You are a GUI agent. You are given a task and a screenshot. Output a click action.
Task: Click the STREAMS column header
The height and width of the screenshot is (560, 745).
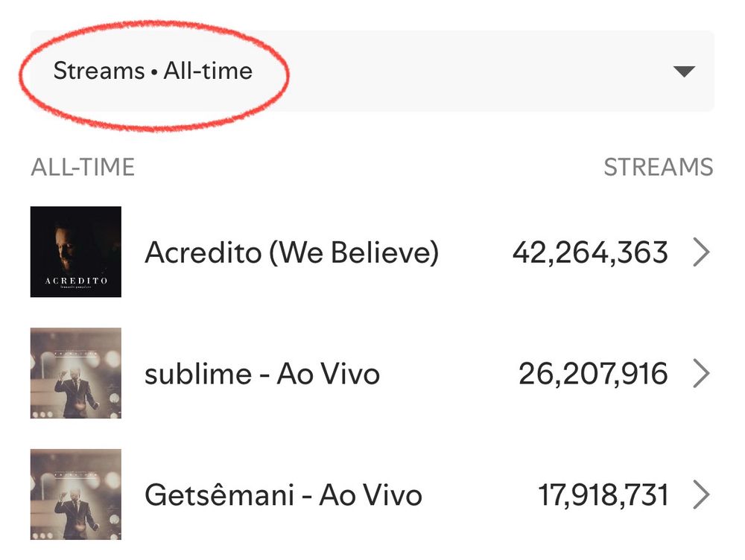point(658,168)
